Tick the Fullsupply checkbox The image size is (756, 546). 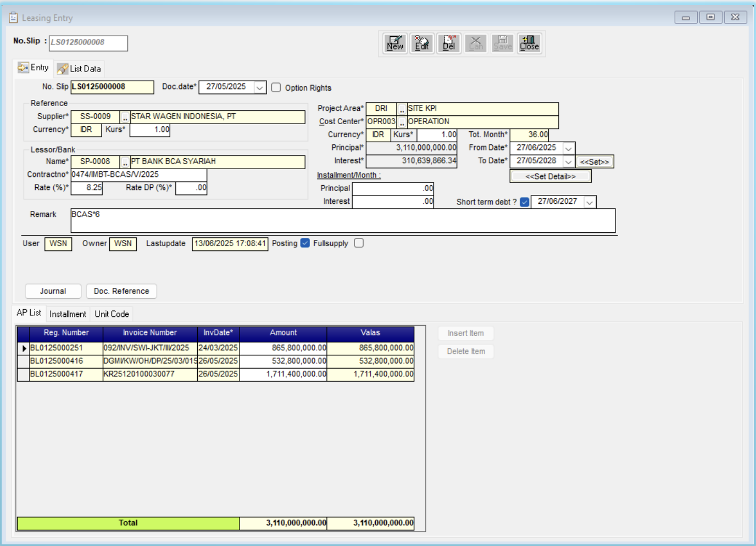point(359,243)
